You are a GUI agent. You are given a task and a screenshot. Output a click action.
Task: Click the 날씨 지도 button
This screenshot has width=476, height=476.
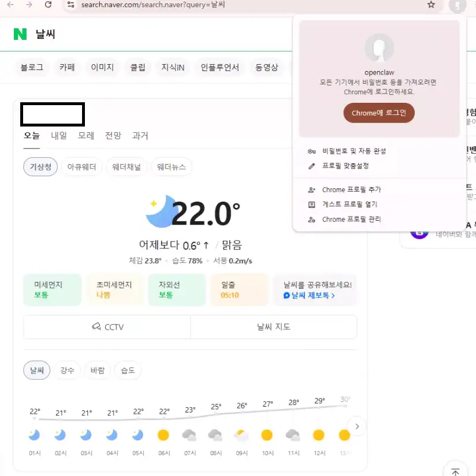tap(273, 326)
